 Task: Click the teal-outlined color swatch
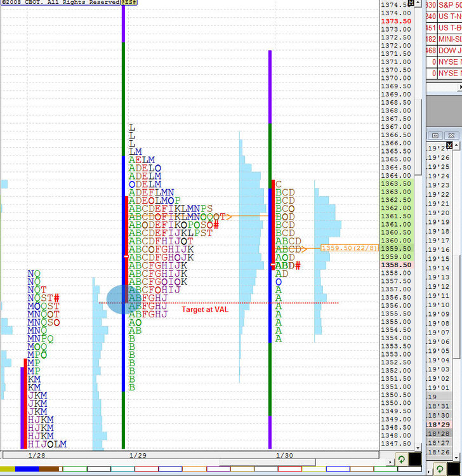point(122,469)
